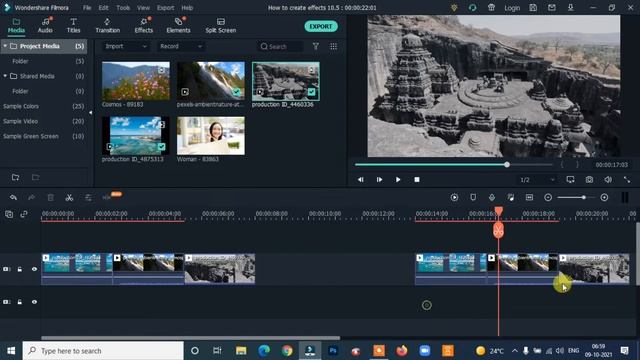Click the preview fullscreen icon
The width and height of the screenshot is (640, 360).
pos(627,180)
